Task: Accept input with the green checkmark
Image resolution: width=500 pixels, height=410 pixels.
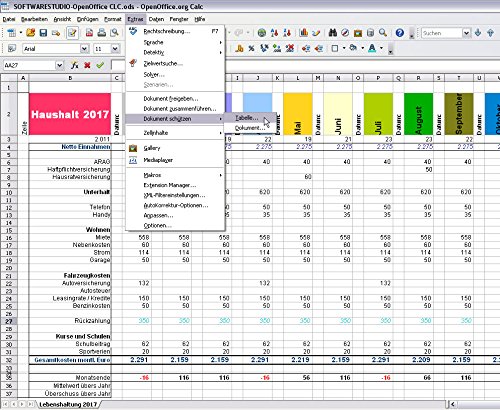Action: pos(100,65)
